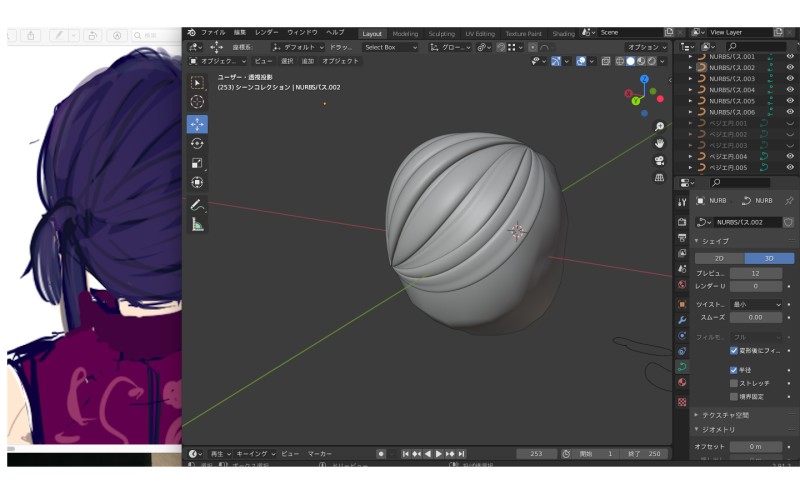Click the Blender logo icon in the menu bar

(191, 33)
